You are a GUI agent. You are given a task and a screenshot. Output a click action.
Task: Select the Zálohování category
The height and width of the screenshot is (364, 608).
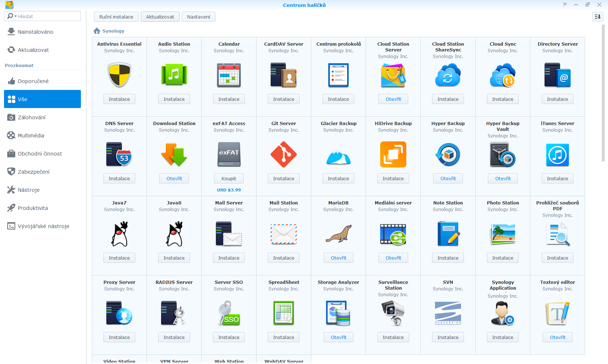pos(42,117)
